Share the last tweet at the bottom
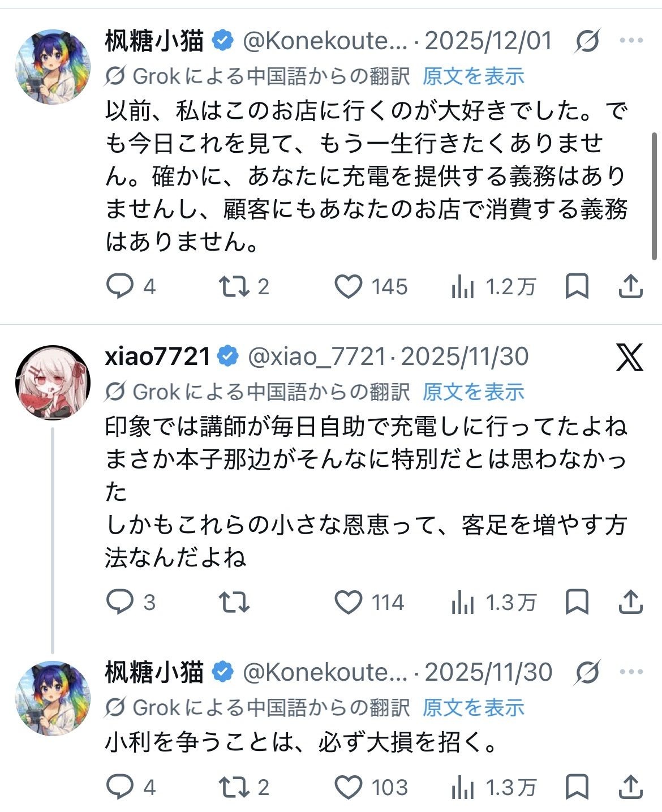This screenshot has width=662, height=812. pyautogui.click(x=630, y=787)
